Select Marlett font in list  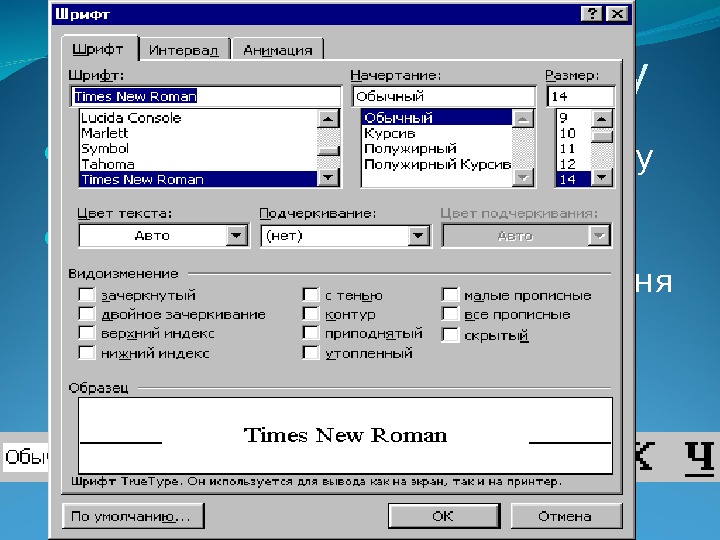click(198, 133)
